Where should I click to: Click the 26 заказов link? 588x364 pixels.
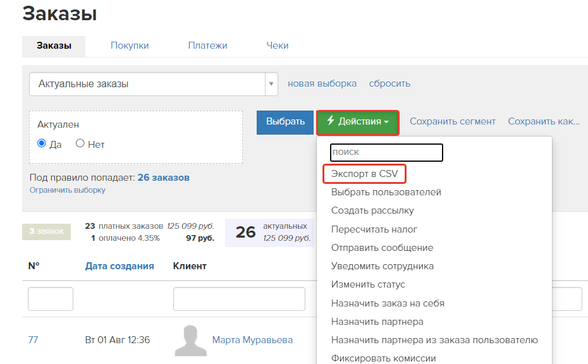click(x=163, y=178)
